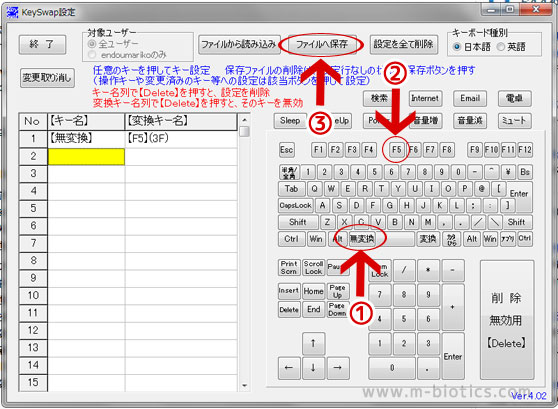Select 【無変換】 cell in row 1
Viewport: 558px width, 409px height.
point(86,138)
